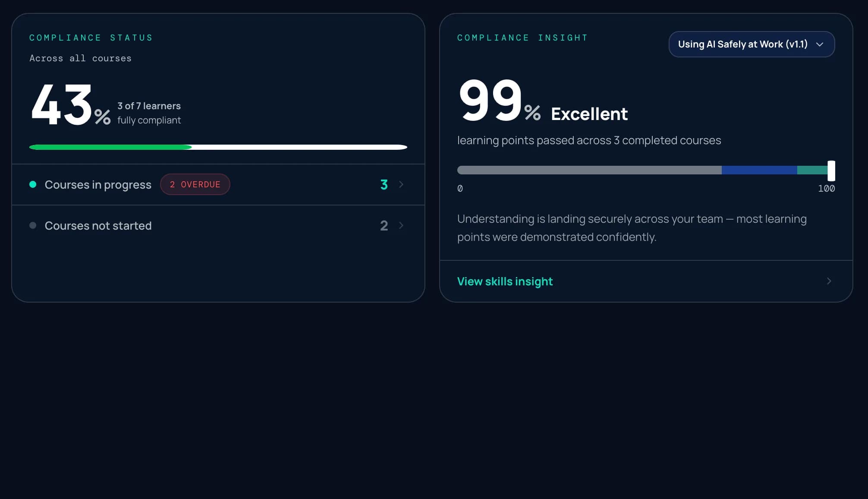Click the COMPLIANCE INSIGHT heading
The height and width of the screenshot is (499, 868).
click(x=522, y=38)
